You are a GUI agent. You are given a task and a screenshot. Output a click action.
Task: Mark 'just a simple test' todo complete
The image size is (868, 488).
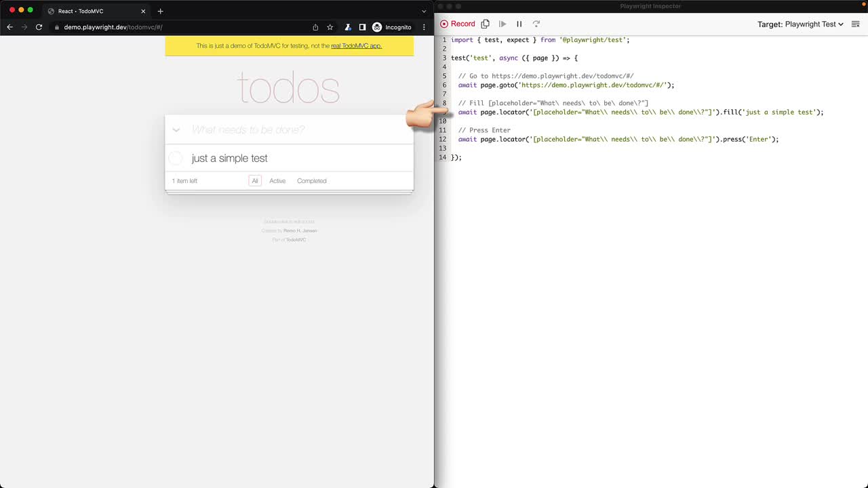click(x=176, y=158)
